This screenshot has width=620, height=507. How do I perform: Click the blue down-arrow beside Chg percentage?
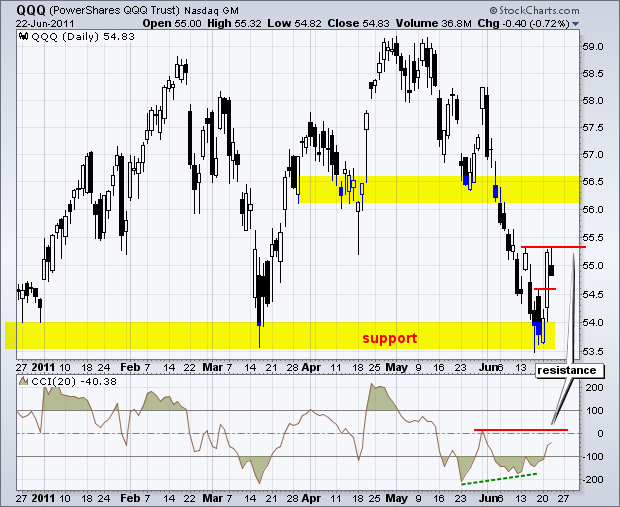(575, 24)
